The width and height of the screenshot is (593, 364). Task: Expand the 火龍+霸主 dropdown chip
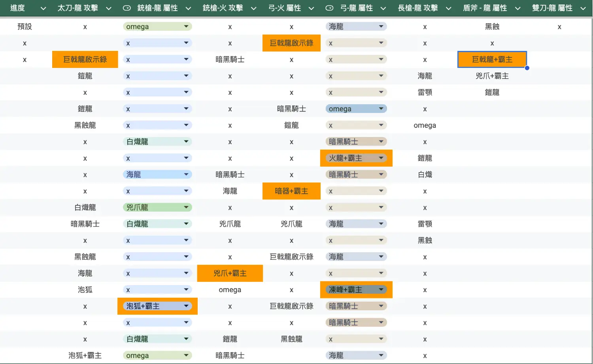[381, 158]
